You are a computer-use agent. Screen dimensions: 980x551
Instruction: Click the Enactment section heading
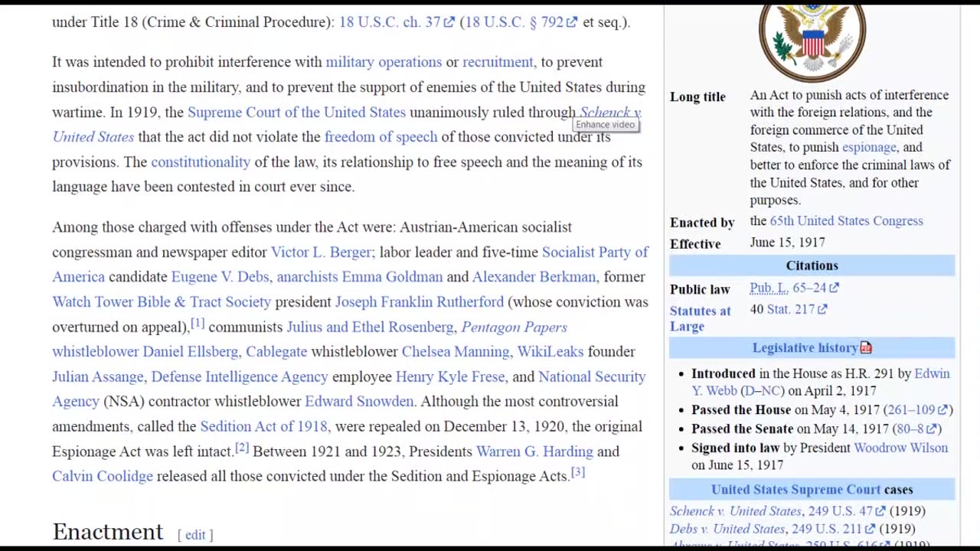[107, 533]
